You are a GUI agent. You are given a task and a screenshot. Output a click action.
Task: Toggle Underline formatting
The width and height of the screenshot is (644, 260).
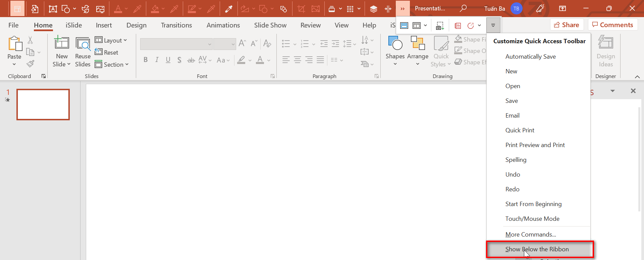pos(168,60)
